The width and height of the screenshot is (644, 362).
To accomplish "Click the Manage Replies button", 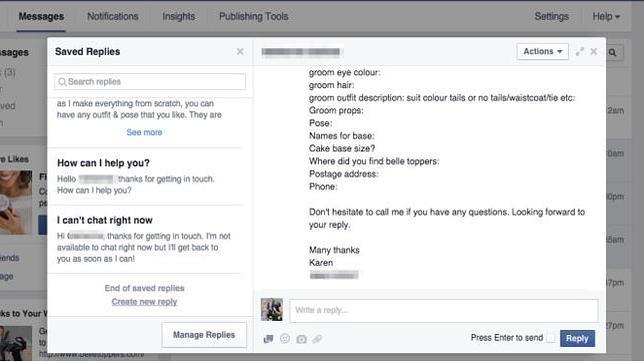I will click(x=204, y=335).
